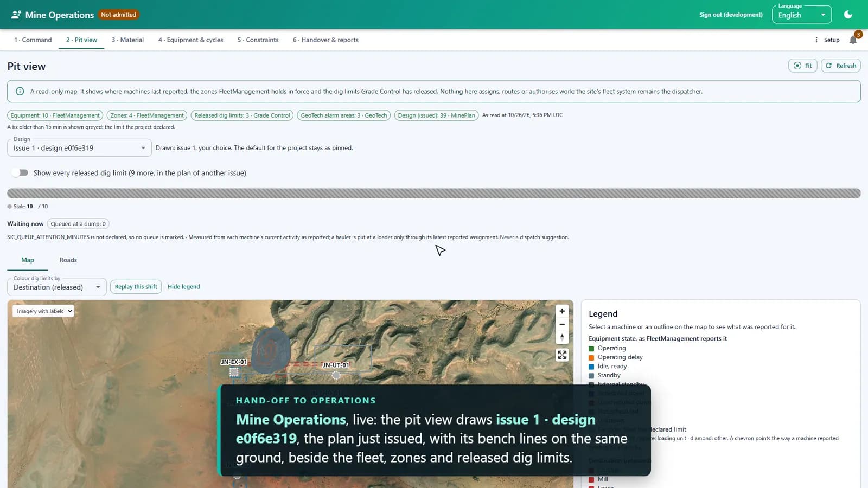Click Queued at a dump: 0 chip
This screenshot has width=868, height=488.
pyautogui.click(x=78, y=224)
